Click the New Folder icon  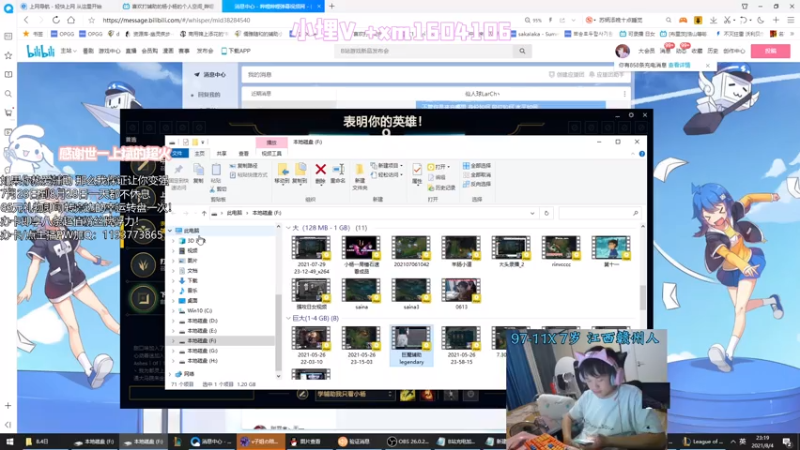(360, 170)
